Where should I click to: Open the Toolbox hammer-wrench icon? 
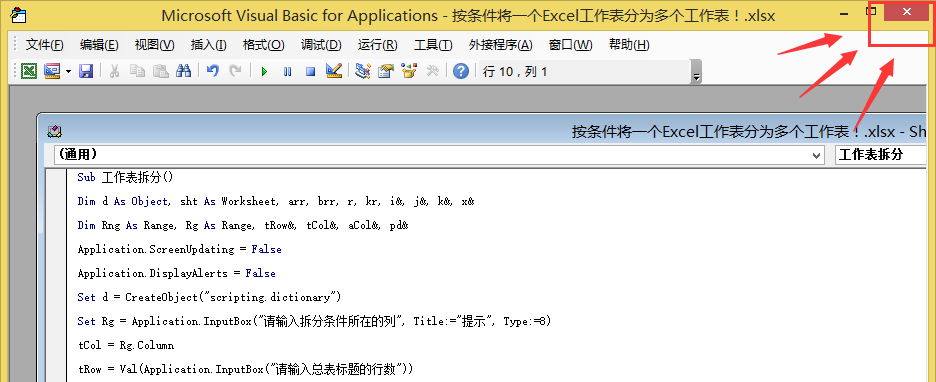click(x=432, y=72)
